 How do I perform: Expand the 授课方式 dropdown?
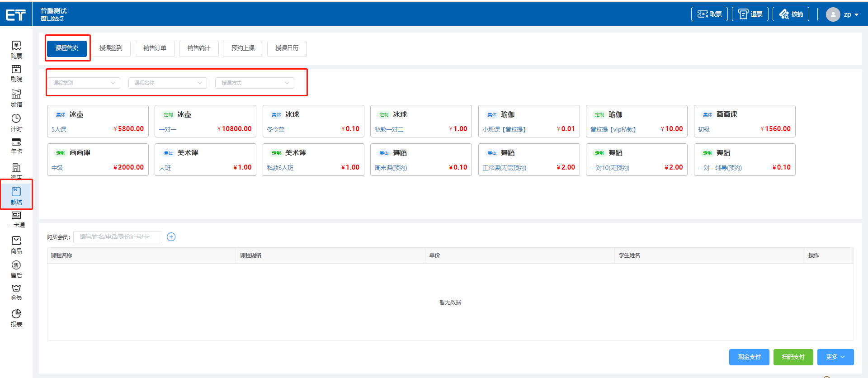pyautogui.click(x=255, y=83)
